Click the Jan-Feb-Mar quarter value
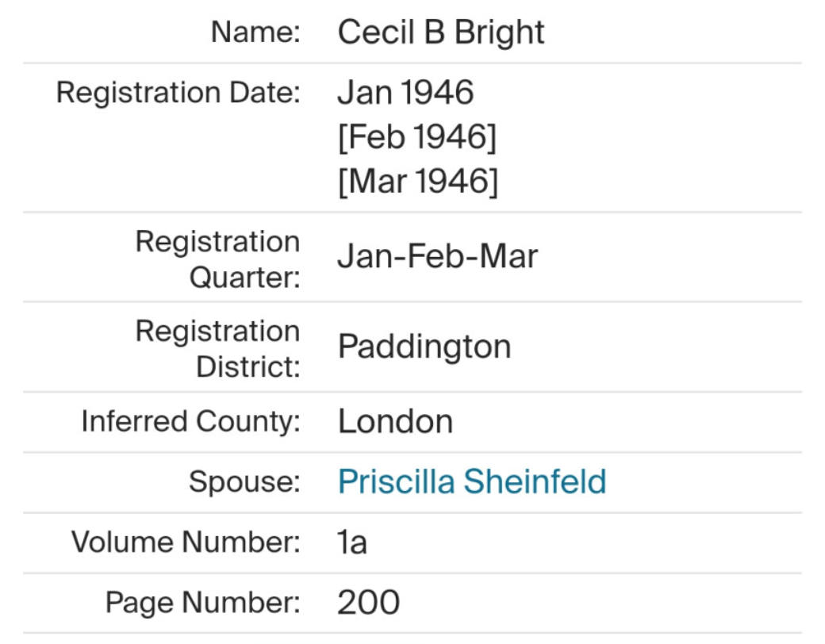The width and height of the screenshot is (825, 644). [437, 256]
